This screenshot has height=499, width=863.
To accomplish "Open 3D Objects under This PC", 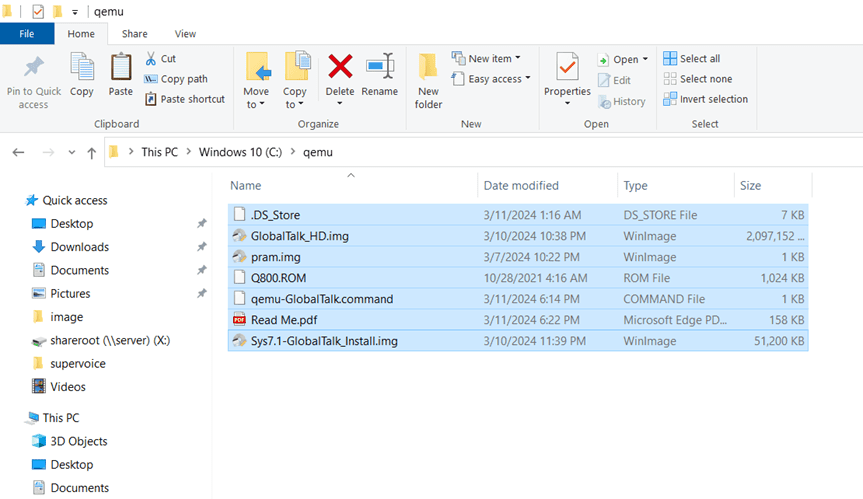I will 70,441.
